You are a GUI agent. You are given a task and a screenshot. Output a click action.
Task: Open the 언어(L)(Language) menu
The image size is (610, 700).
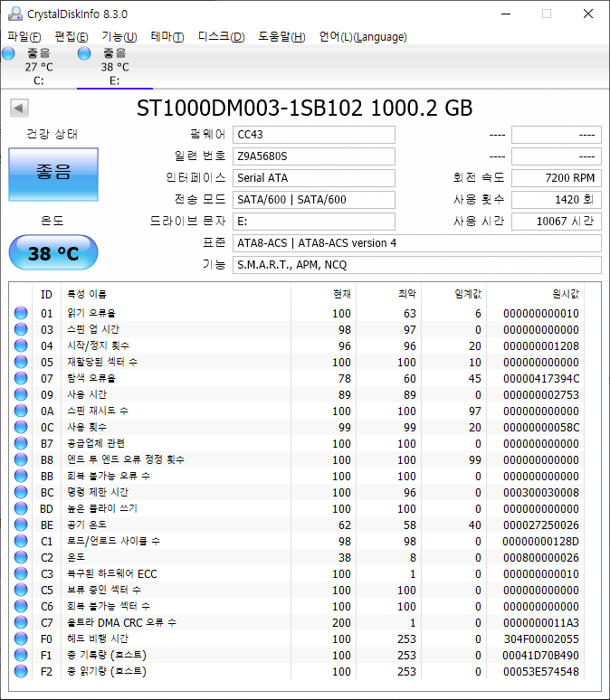[x=363, y=37]
